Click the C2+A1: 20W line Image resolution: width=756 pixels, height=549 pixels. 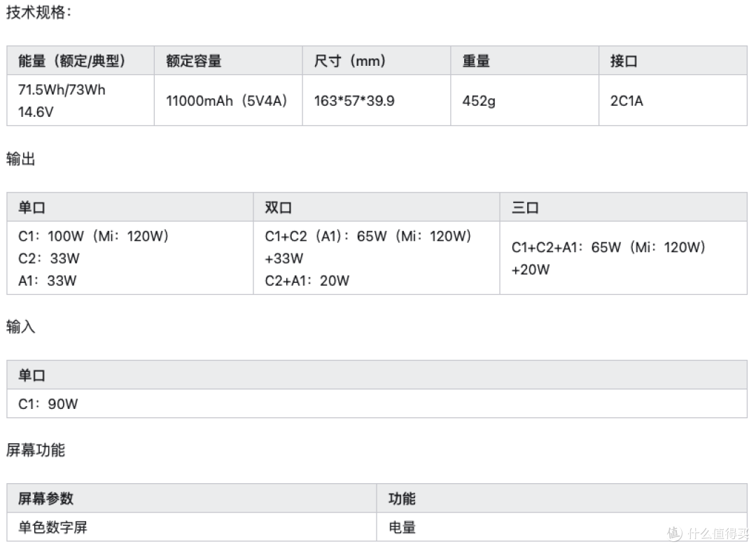(x=307, y=281)
